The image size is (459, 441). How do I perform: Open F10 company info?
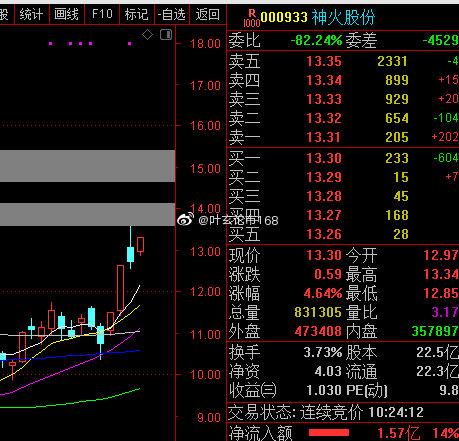point(102,14)
